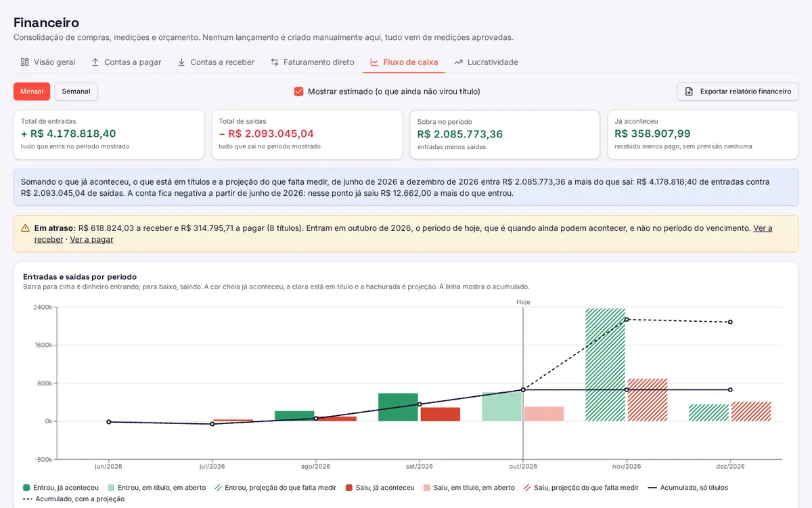Click the 'Entrou, já aconteceu' legend swatch

click(x=26, y=488)
